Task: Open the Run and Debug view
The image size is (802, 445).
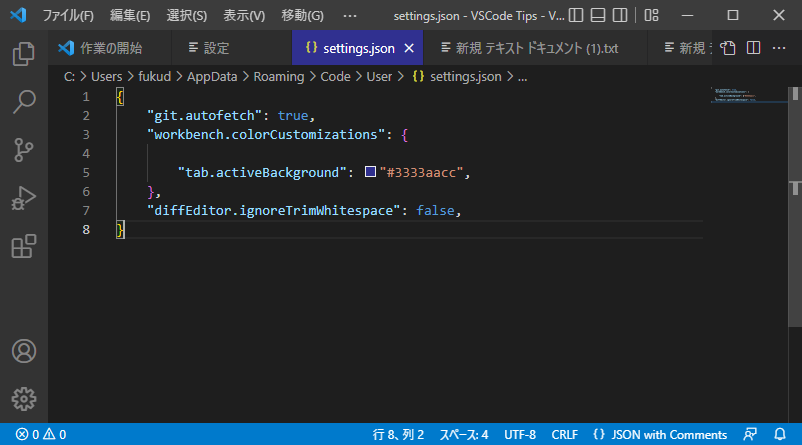Action: pyautogui.click(x=24, y=198)
